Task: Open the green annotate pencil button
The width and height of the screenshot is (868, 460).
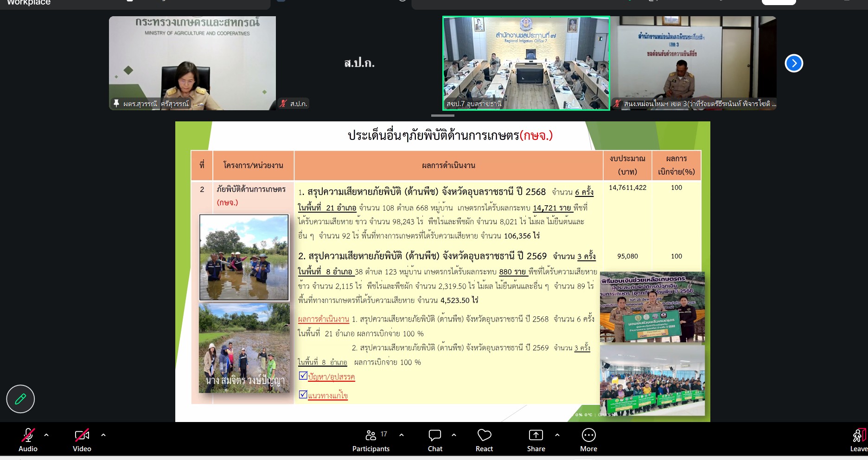Action: pyautogui.click(x=20, y=399)
